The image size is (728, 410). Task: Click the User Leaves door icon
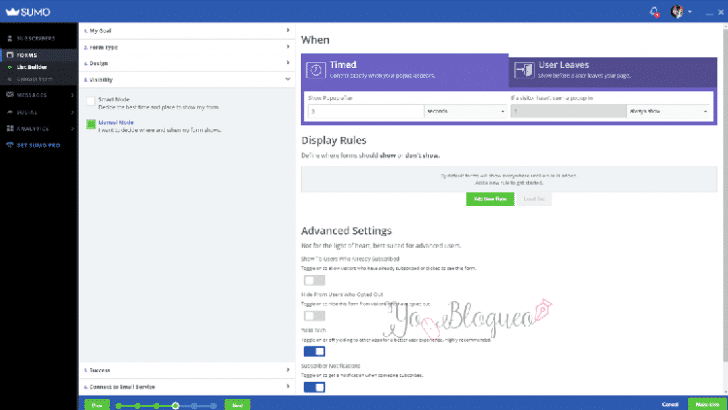coord(523,70)
